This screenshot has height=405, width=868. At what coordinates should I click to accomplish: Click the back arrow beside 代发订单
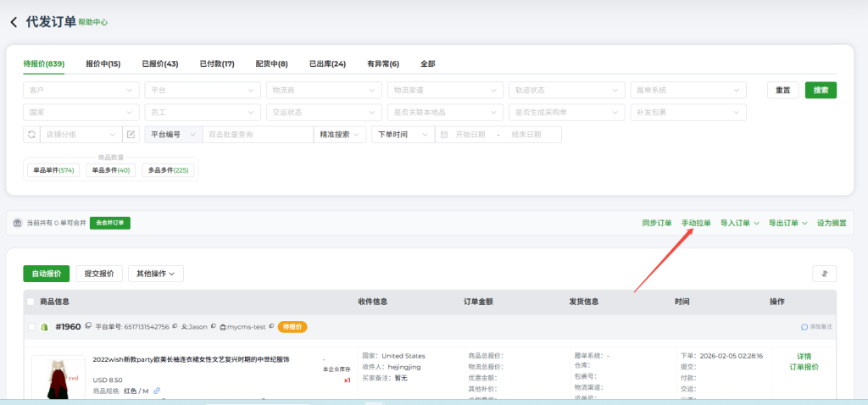[x=14, y=21]
